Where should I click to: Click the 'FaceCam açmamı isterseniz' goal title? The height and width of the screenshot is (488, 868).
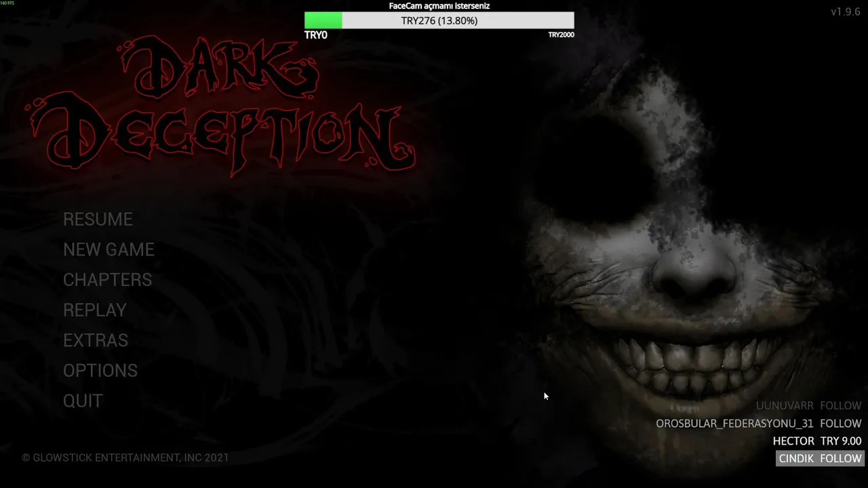pos(439,5)
